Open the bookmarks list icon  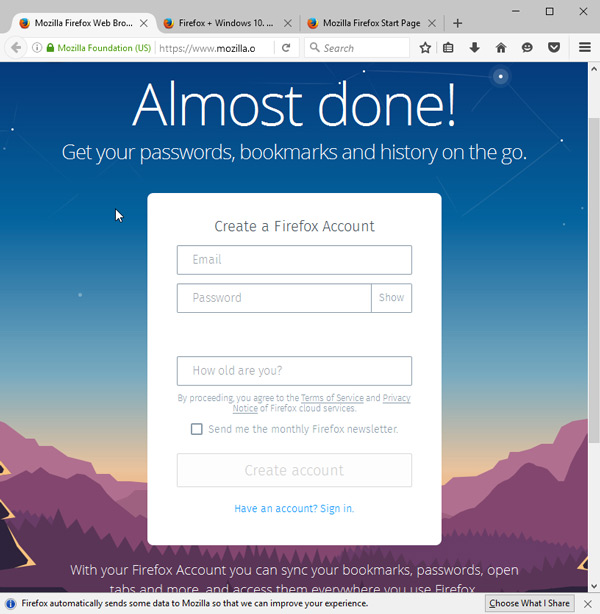[448, 48]
